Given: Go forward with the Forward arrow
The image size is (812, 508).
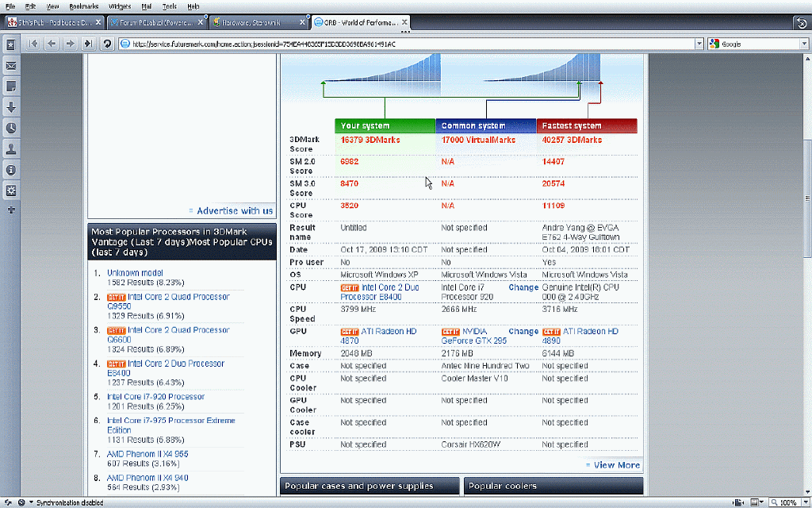Looking at the screenshot, I should 70,44.
